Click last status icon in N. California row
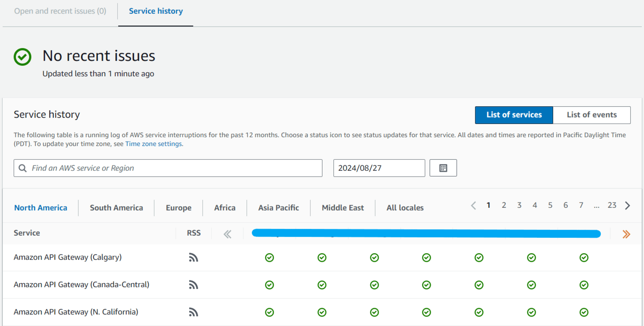This screenshot has height=326, width=644. click(584, 312)
